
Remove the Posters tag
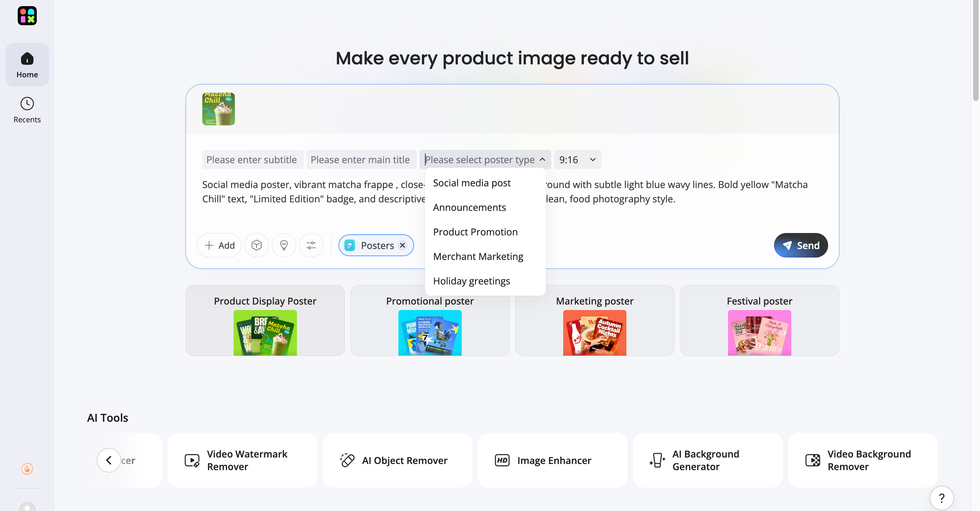pyautogui.click(x=402, y=245)
